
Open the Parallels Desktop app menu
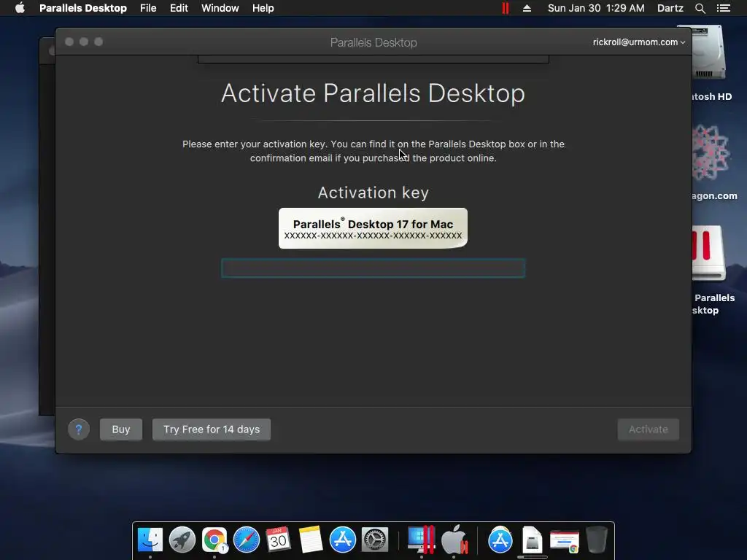(x=83, y=8)
